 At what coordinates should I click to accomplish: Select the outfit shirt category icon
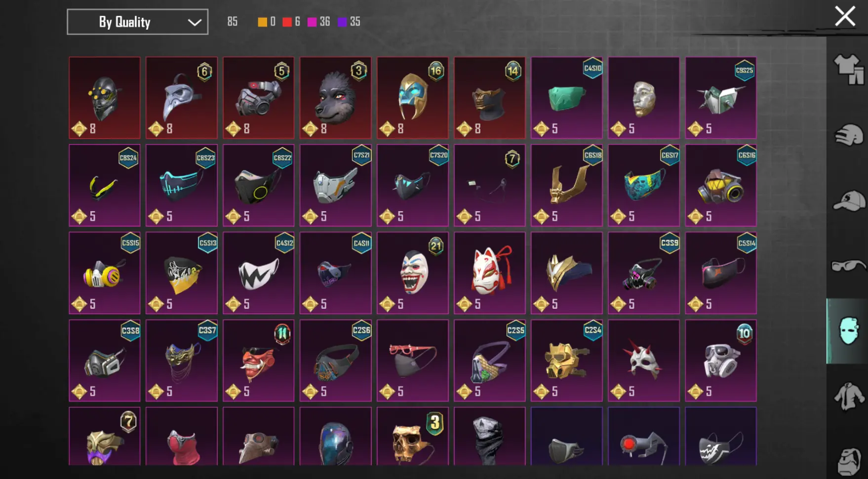point(849,69)
